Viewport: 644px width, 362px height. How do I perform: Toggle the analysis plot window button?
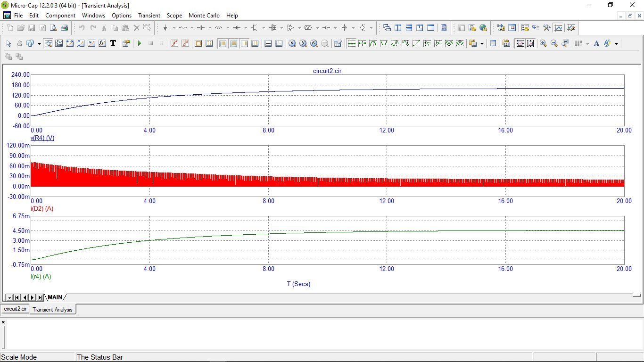click(x=558, y=28)
